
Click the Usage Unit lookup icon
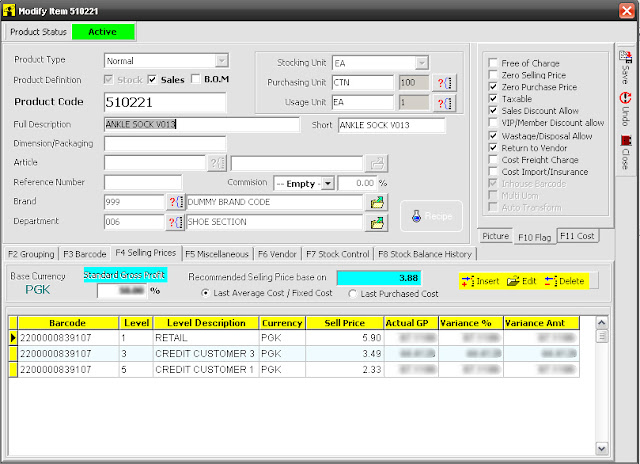pyautogui.click(x=444, y=103)
